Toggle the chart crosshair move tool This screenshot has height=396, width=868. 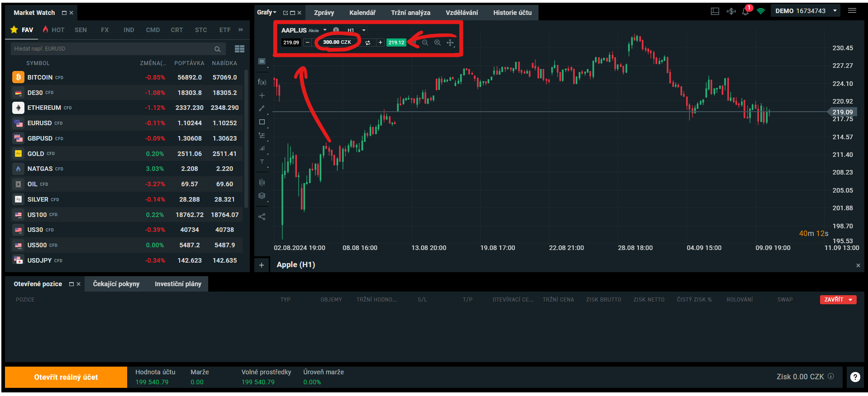[x=450, y=42]
